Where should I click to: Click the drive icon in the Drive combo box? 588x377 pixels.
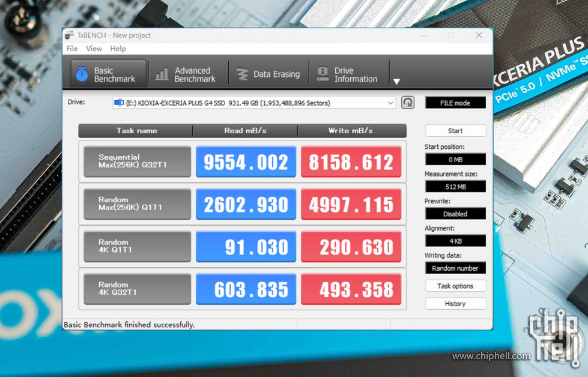click(119, 103)
